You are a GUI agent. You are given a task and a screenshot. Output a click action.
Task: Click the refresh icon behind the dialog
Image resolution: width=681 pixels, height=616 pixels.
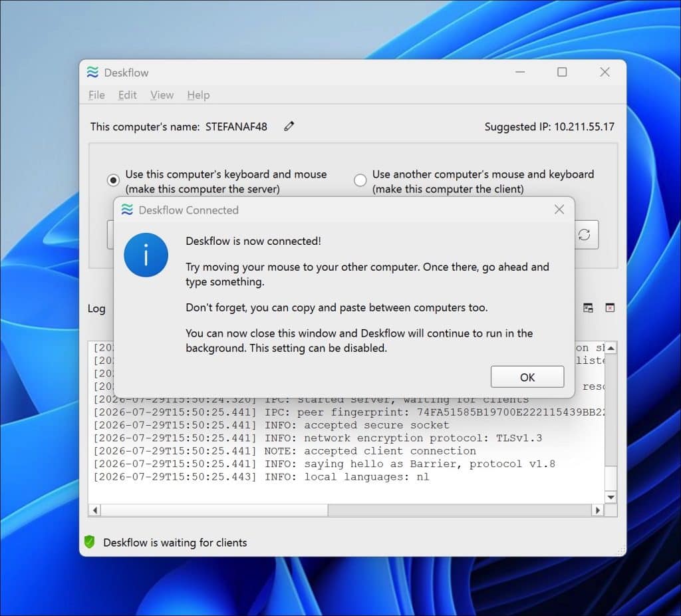584,235
